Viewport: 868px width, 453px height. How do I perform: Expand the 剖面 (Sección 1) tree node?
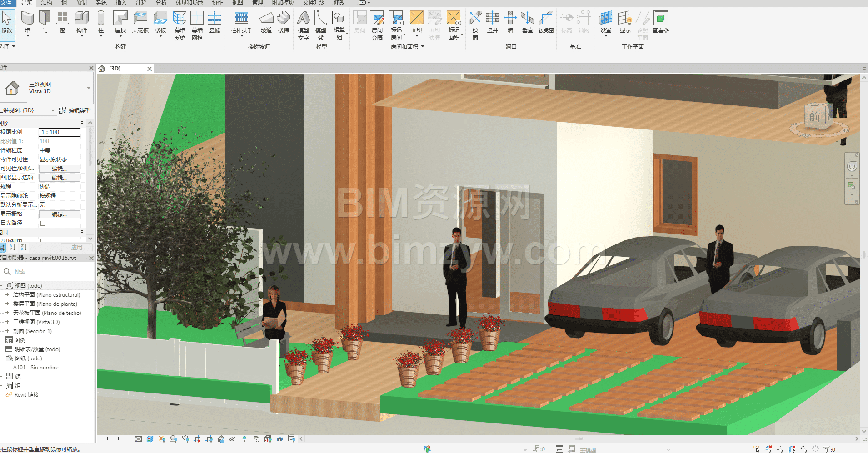[x=7, y=331]
